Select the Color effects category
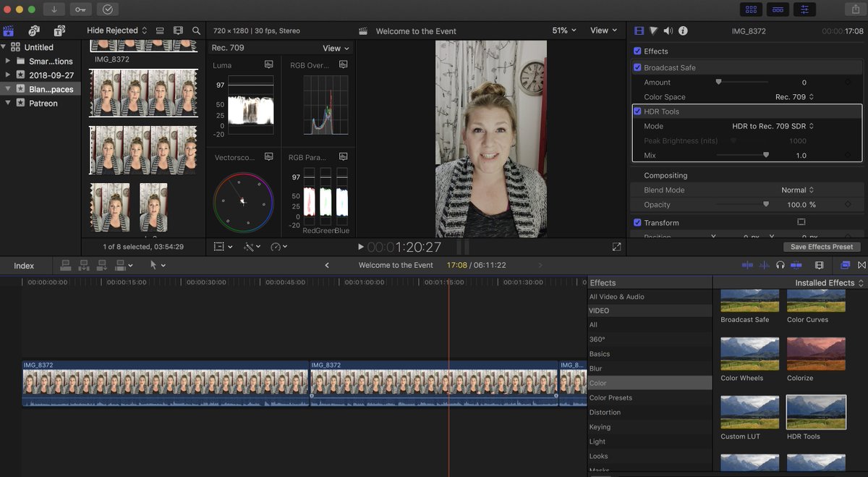Screen dimensions: 868x477 pos(650,384)
